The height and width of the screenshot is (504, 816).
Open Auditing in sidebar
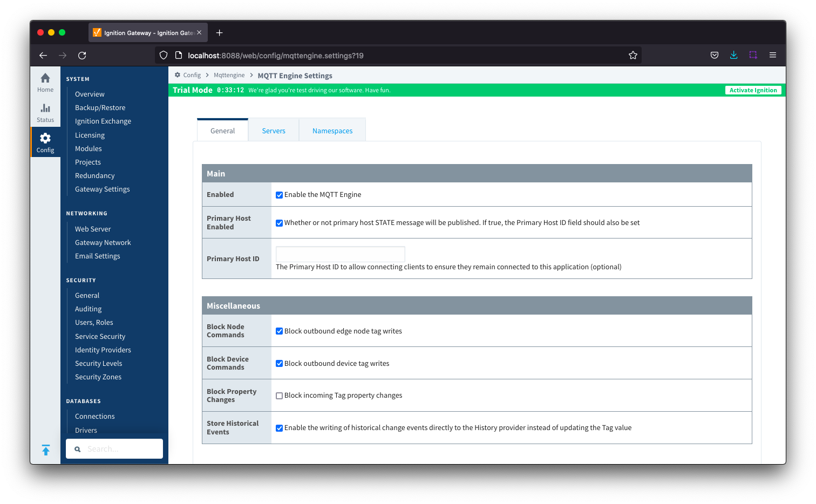pos(88,309)
